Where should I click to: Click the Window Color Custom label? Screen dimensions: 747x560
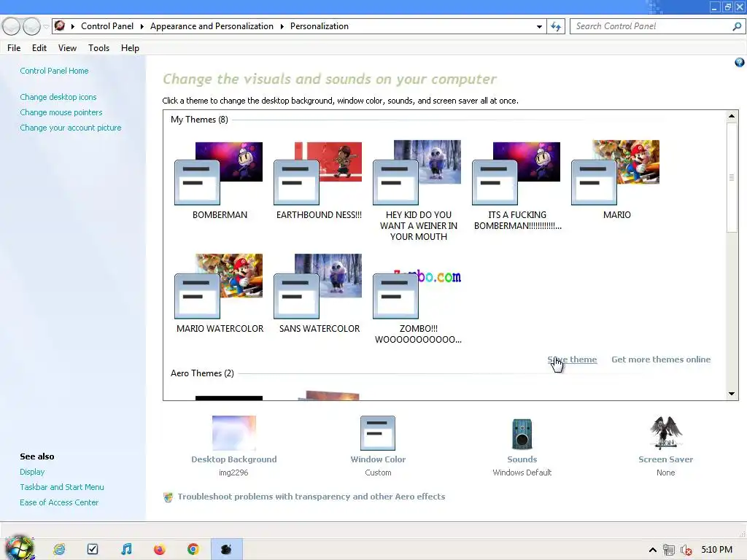tap(378, 472)
